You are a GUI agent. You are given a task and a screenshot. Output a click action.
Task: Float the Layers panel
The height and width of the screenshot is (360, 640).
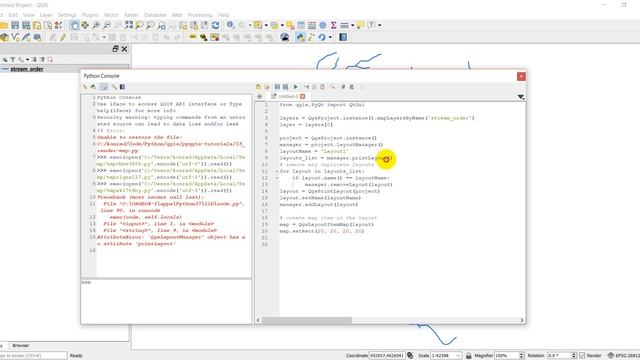115,49
